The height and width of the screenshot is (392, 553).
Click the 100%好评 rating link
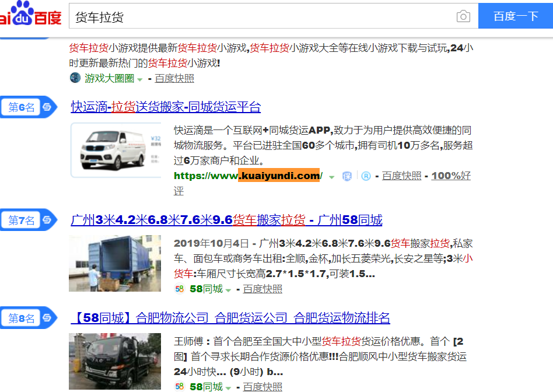tap(451, 176)
